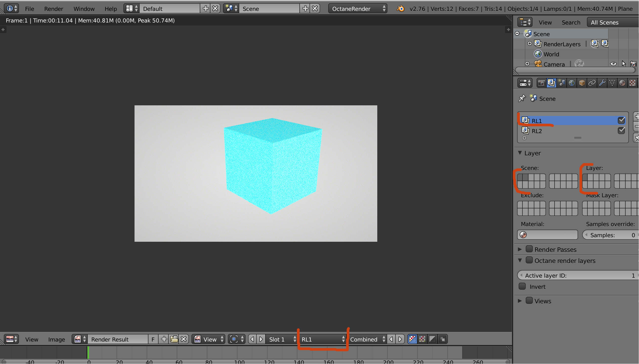Viewport: 639px width, 364px height.
Task: Open the Render menu
Action: coord(53,9)
